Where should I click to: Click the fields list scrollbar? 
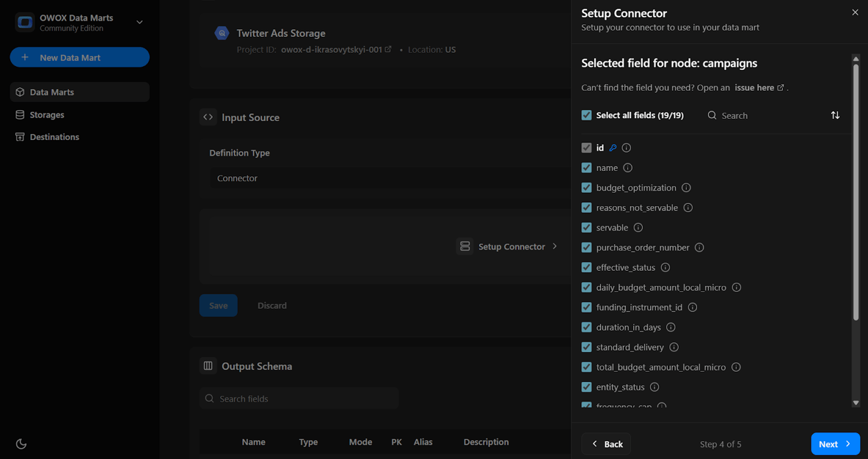[856, 191]
